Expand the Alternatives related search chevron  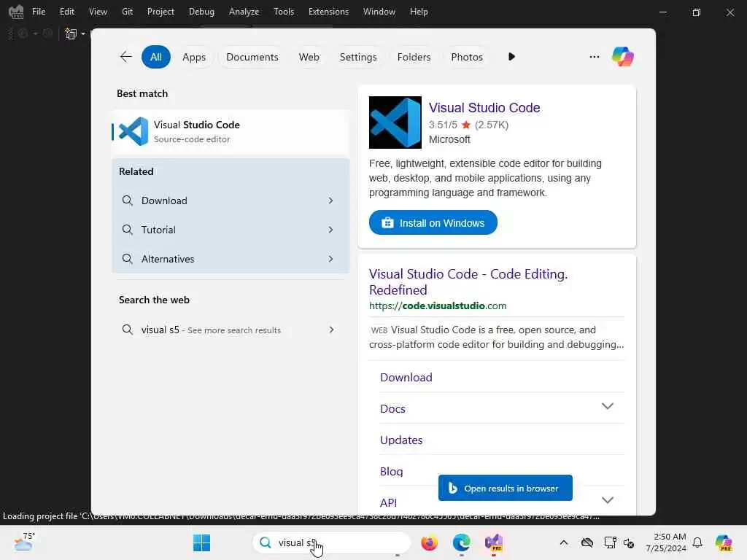[x=330, y=259]
